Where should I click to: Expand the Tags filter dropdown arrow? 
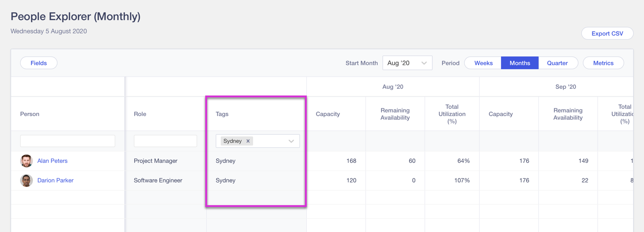[291, 141]
